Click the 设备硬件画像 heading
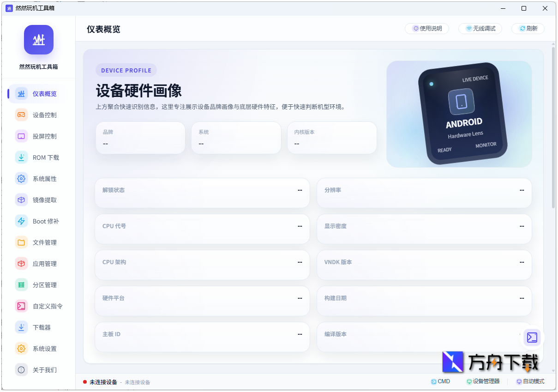The height and width of the screenshot is (392, 558). point(139,90)
